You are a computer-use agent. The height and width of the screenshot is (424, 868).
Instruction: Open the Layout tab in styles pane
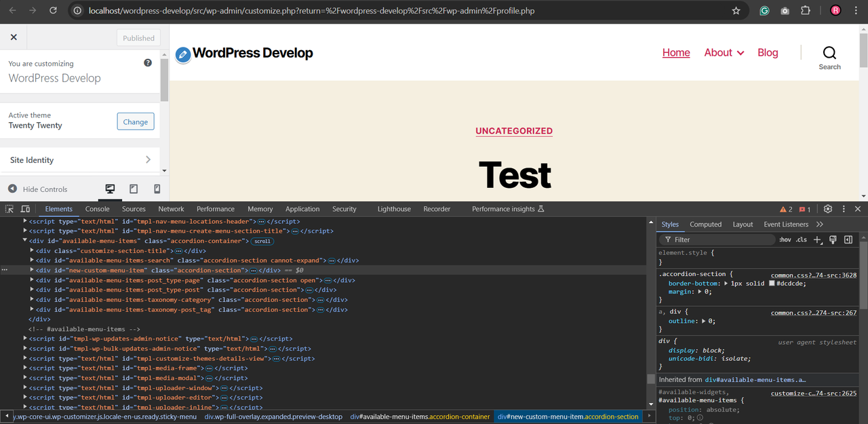(743, 225)
